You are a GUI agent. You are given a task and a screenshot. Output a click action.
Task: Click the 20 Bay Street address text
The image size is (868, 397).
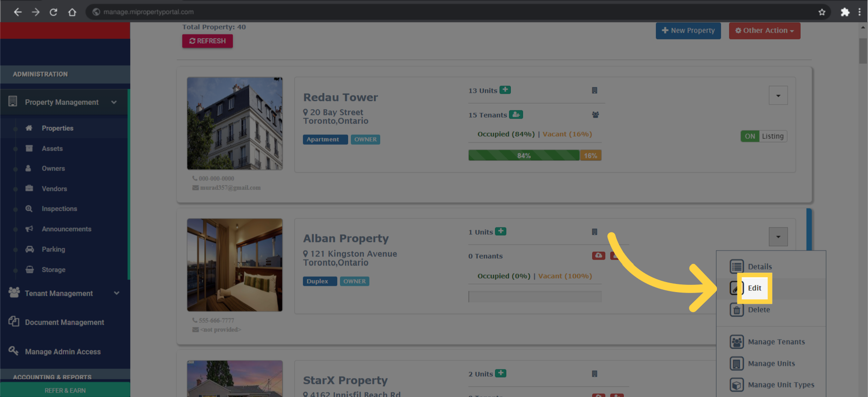tap(336, 112)
